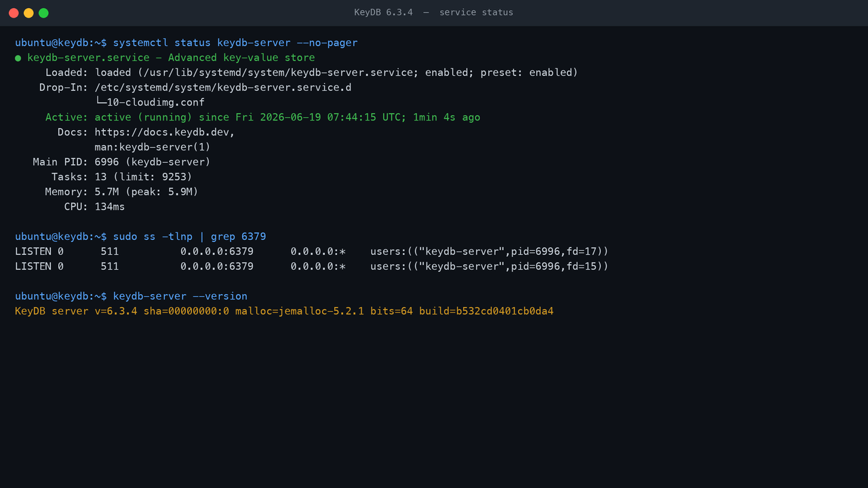Click the green status dot before keydb-server.service
Image resolution: width=868 pixels, height=488 pixels.
click(18, 58)
